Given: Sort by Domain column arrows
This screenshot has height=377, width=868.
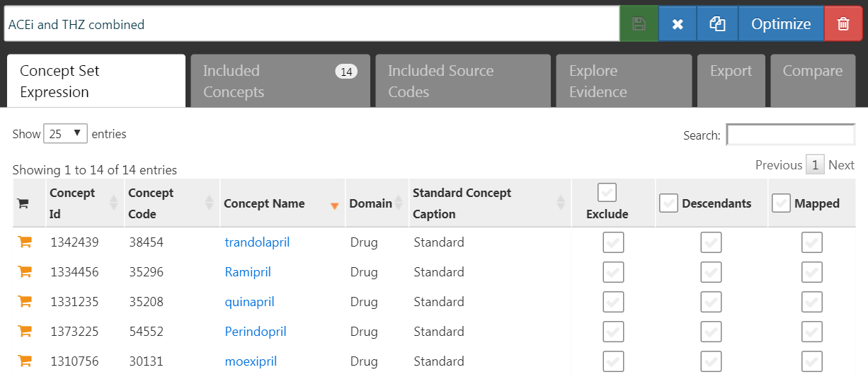Looking at the screenshot, I should tap(400, 203).
